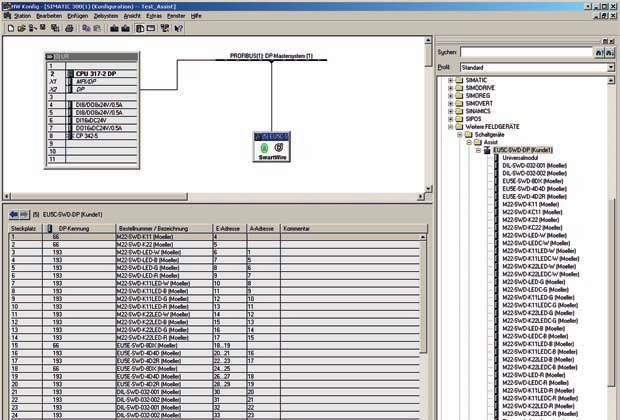Viewport: 620px width, 420px height.
Task: Collapse the Weitere FELDGERÄTE folder
Action: pyautogui.click(x=450, y=127)
